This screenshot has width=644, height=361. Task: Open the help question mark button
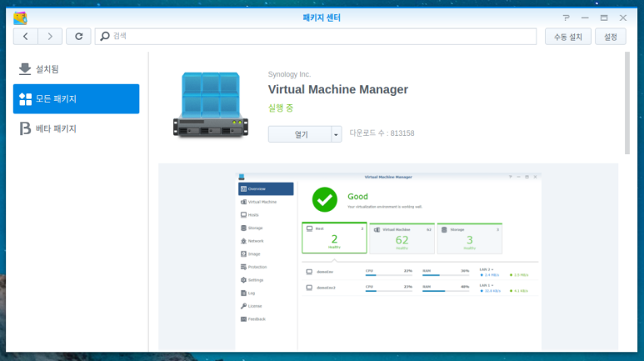(566, 18)
